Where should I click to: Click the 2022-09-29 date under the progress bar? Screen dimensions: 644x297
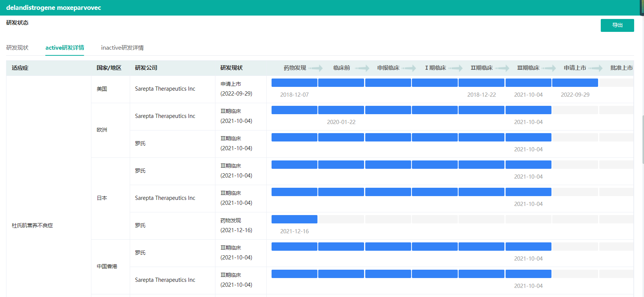pos(575,95)
